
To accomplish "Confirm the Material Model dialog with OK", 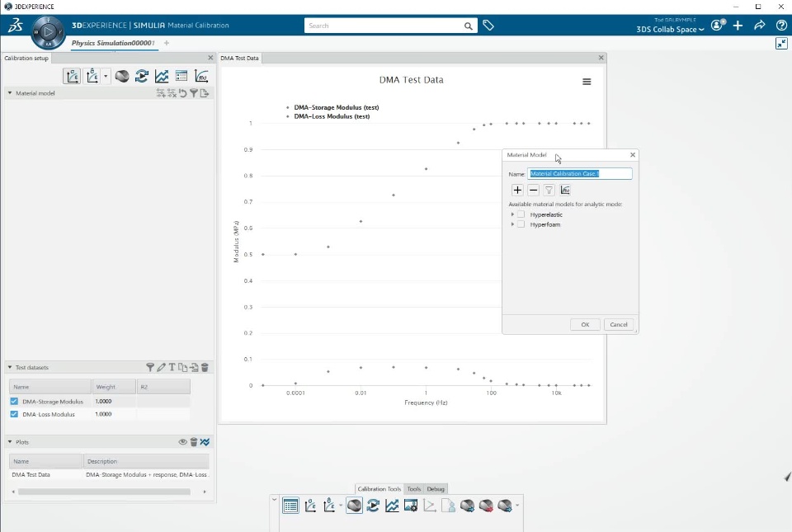I will coord(585,324).
